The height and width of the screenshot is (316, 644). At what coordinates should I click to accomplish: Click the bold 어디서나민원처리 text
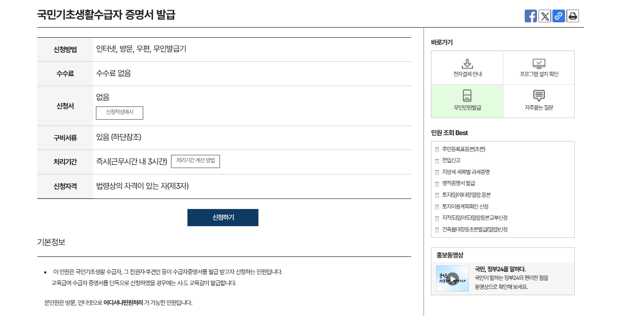[x=123, y=303]
